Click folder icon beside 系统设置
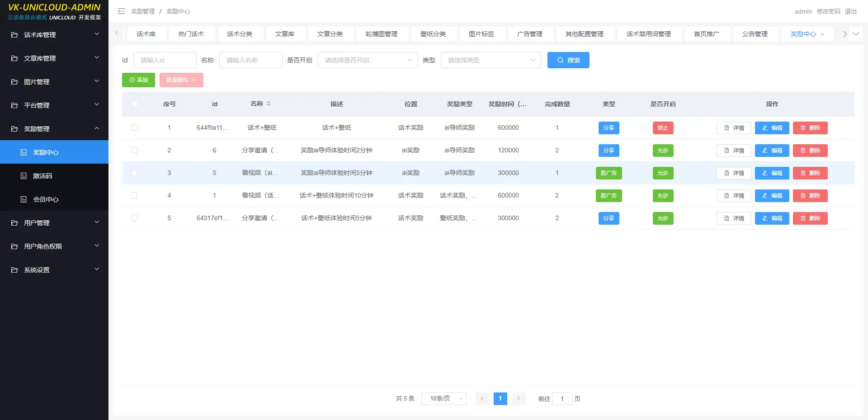This screenshot has height=420, width=868. tap(14, 270)
